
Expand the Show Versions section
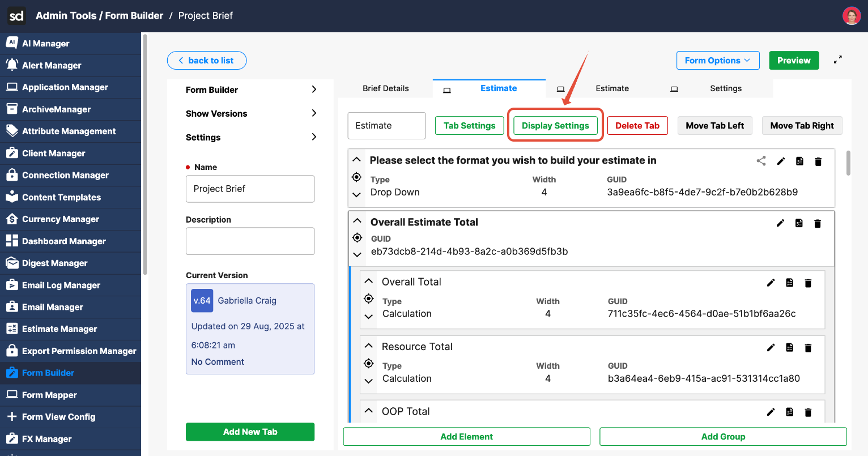click(314, 113)
